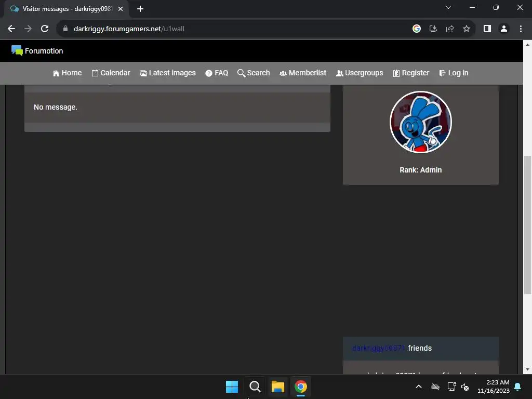Share this page icon
The width and height of the screenshot is (532, 399).
point(450,29)
